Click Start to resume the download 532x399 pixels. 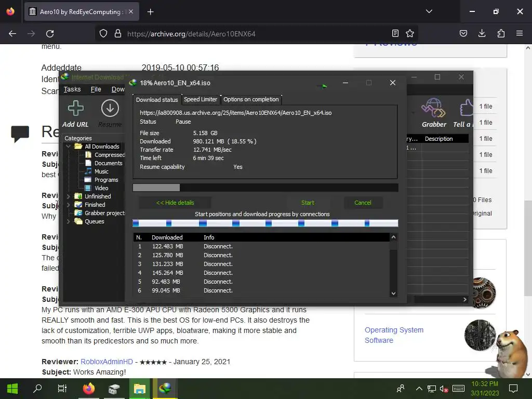tap(308, 203)
